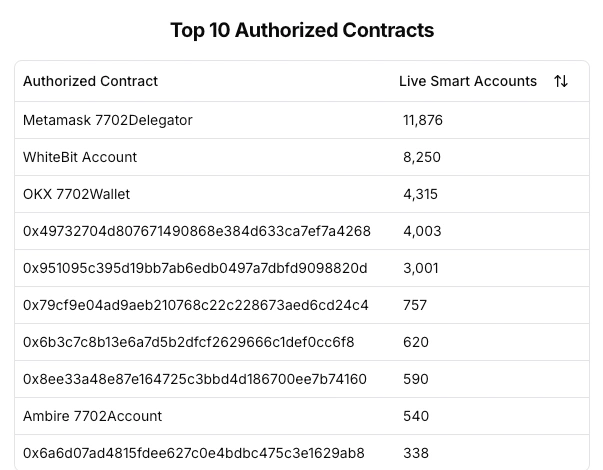This screenshot has width=603, height=470.
Task: Click the sort arrows icon
Action: click(561, 81)
